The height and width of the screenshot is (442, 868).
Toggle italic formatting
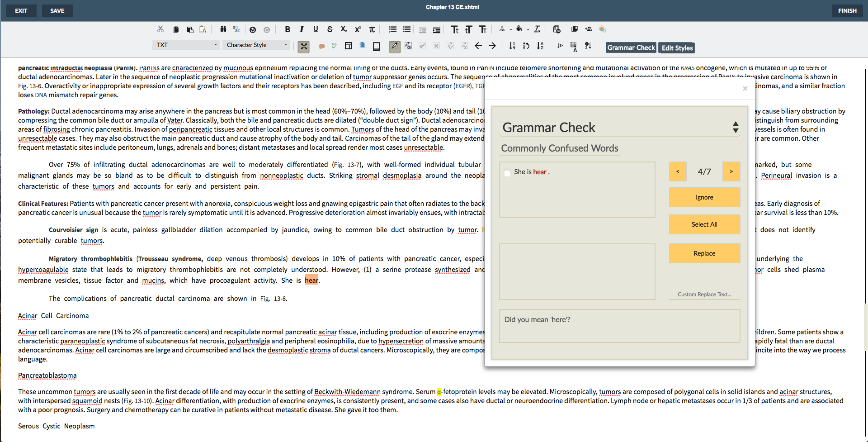coord(302,29)
